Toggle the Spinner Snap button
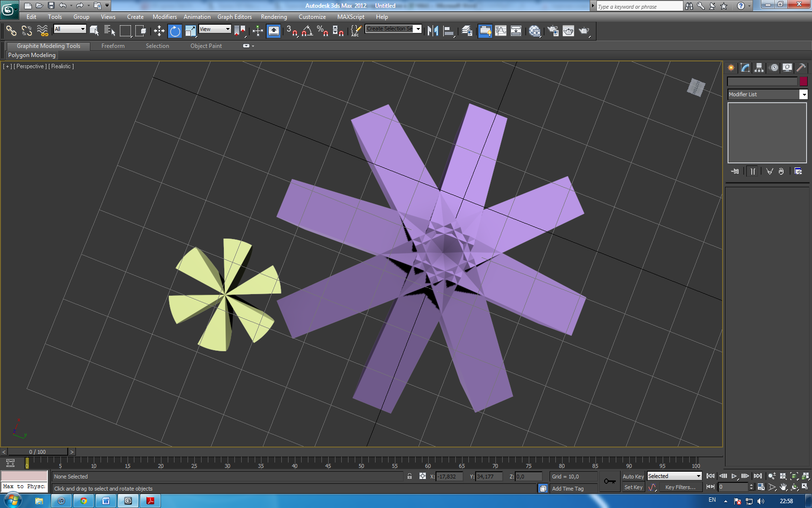Image resolution: width=812 pixels, height=508 pixels. [x=338, y=31]
